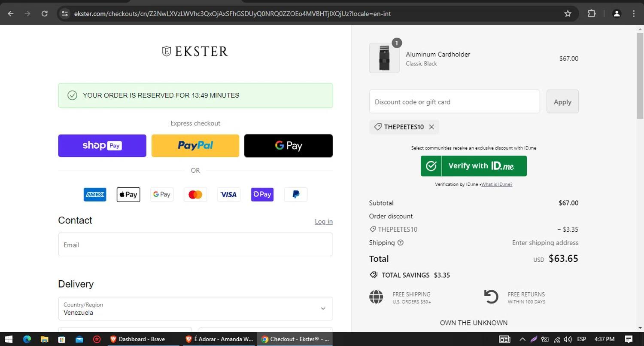This screenshot has height=346, width=644.
Task: Click the small PayPal P icon
Action: [296, 194]
